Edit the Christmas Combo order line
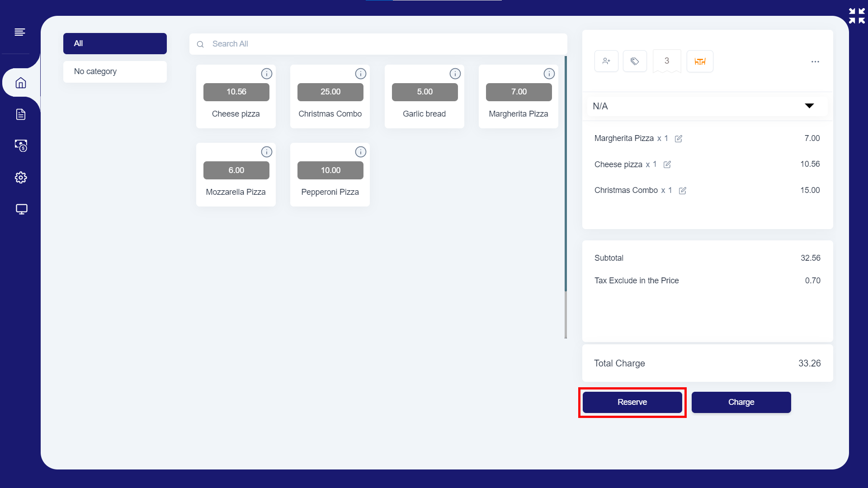 (683, 191)
